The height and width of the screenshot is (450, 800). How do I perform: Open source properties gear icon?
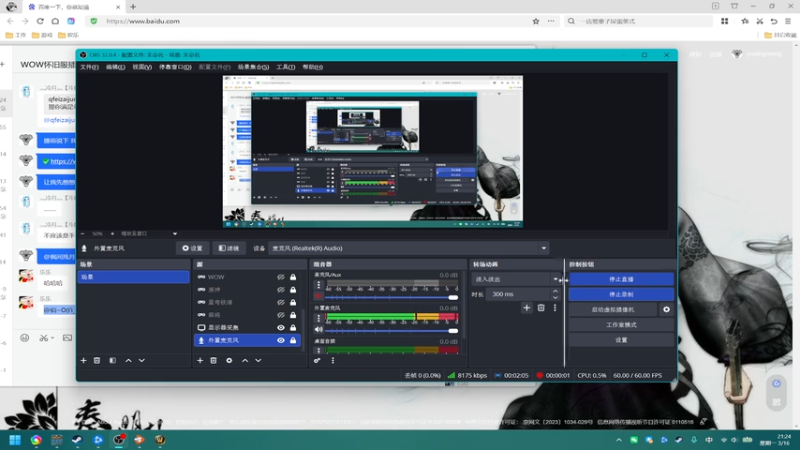(x=229, y=360)
